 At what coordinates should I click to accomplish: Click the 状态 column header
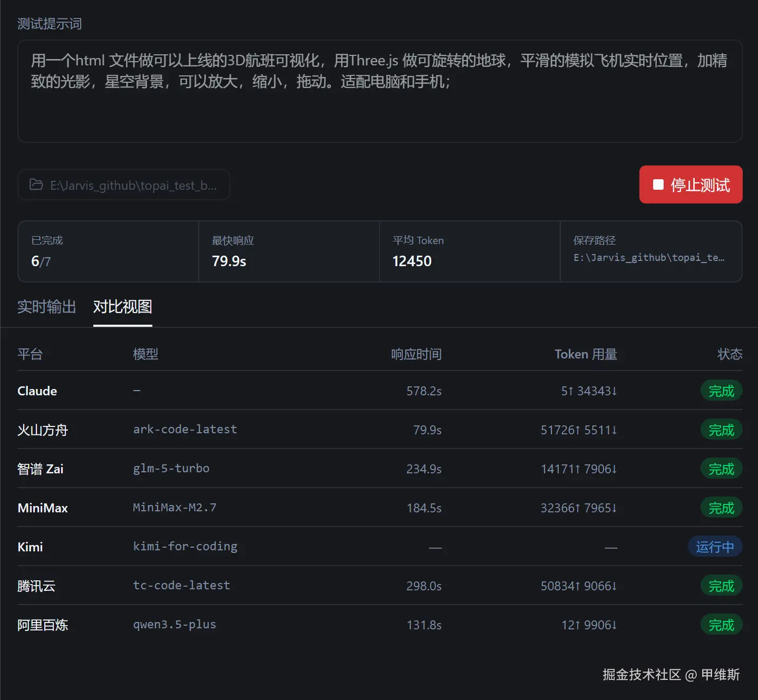coord(730,354)
